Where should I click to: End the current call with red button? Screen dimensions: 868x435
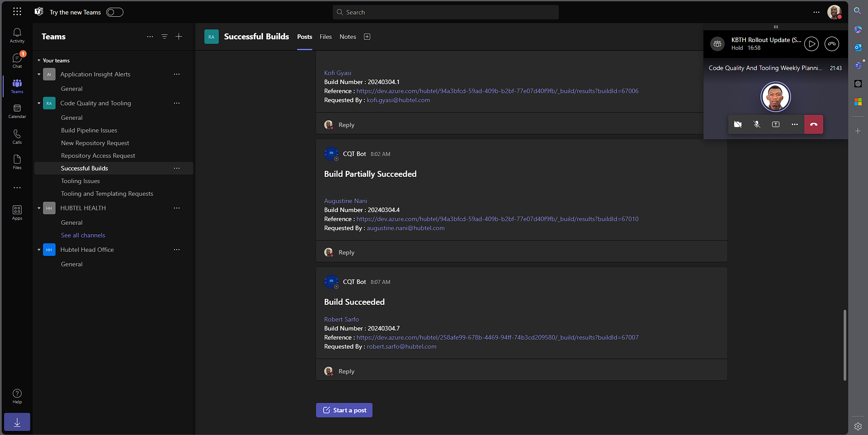pyautogui.click(x=814, y=124)
